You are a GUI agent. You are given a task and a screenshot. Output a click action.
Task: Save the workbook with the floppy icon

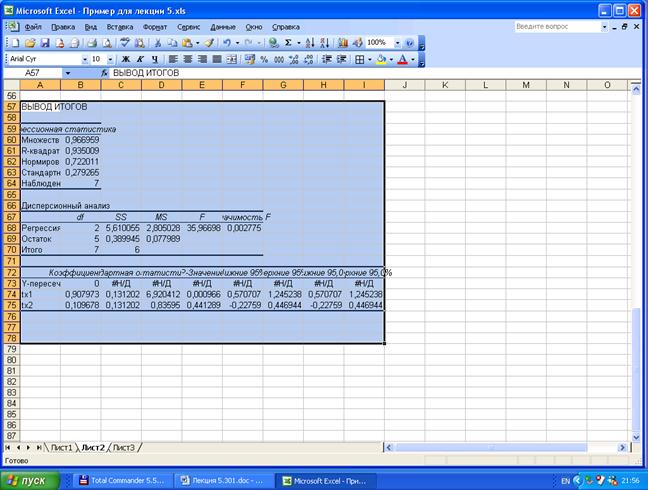pos(45,43)
